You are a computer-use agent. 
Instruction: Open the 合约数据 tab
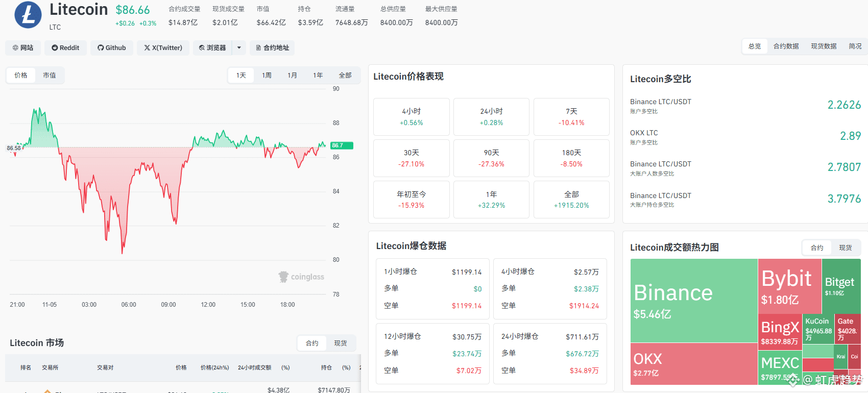(x=786, y=46)
